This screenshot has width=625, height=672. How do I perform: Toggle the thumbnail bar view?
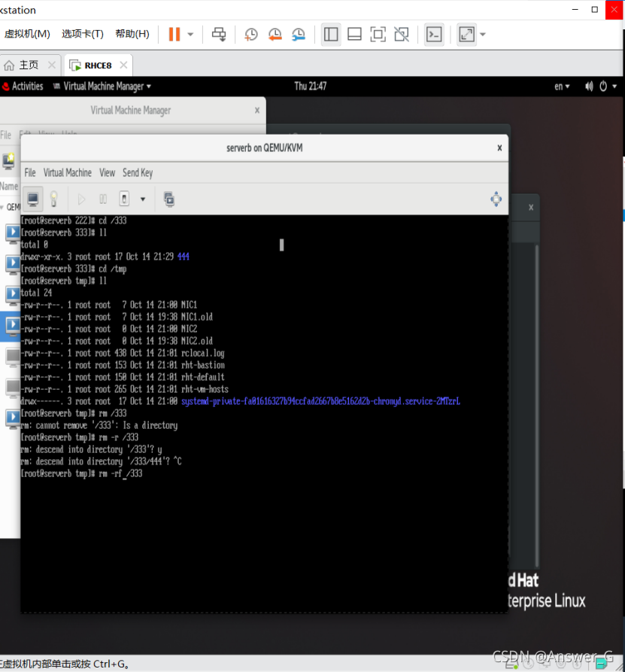tap(354, 35)
